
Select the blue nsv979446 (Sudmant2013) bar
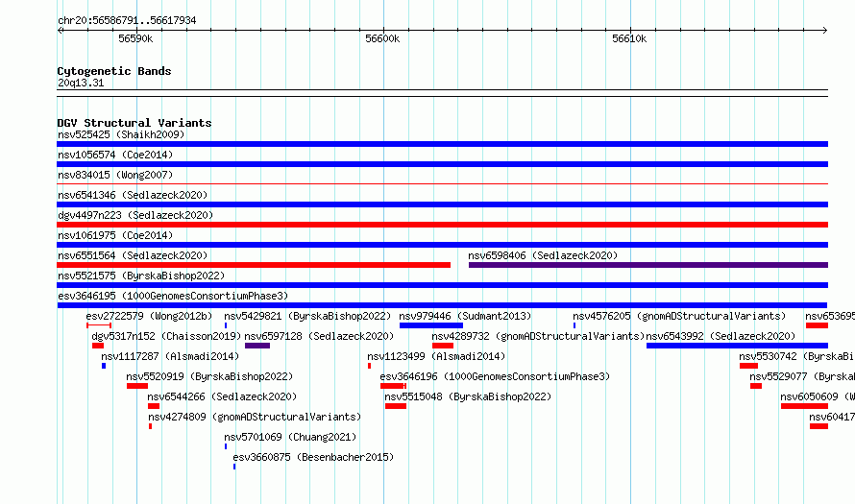click(430, 325)
